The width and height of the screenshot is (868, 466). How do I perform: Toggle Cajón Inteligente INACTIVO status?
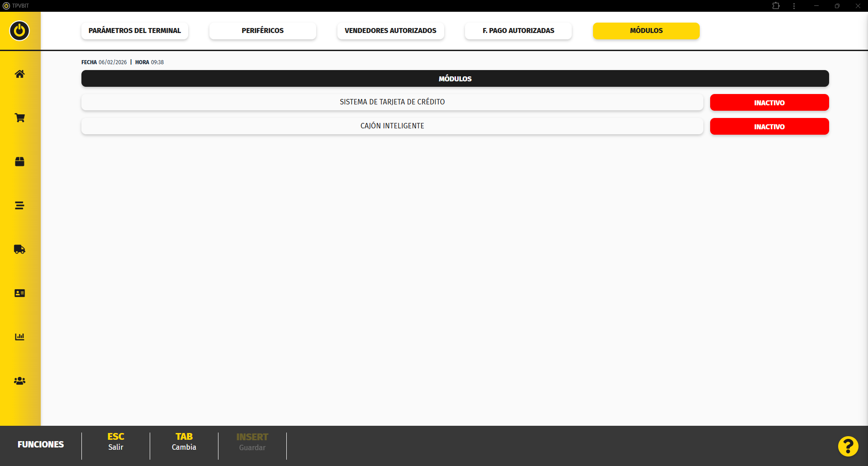click(769, 127)
